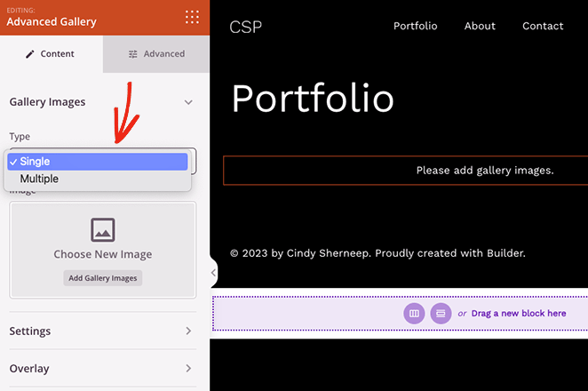Go to the Contact page link
The width and height of the screenshot is (588, 391).
[543, 26]
